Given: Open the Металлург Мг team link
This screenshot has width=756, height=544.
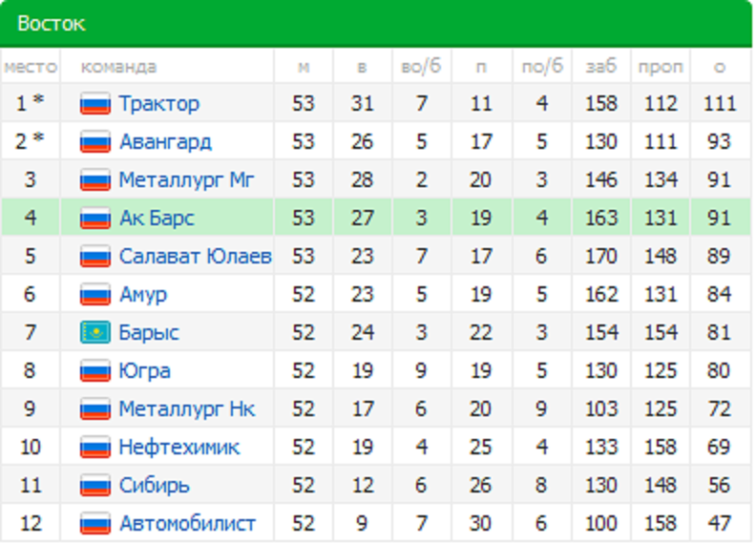Looking at the screenshot, I should click(x=186, y=180).
